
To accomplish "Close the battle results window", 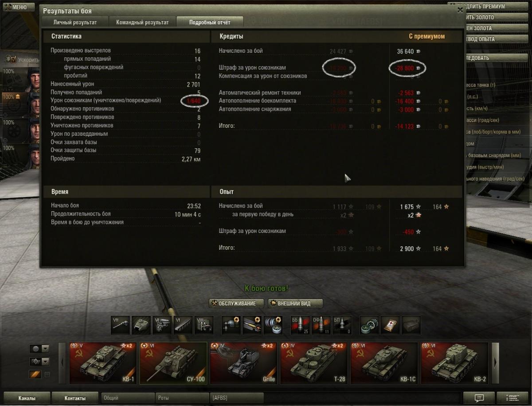I will coord(460,10).
